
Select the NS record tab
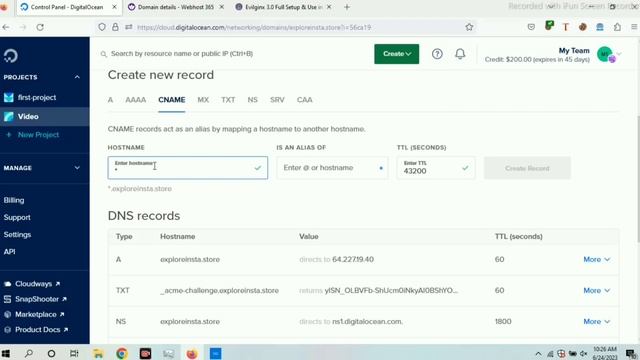[252, 100]
